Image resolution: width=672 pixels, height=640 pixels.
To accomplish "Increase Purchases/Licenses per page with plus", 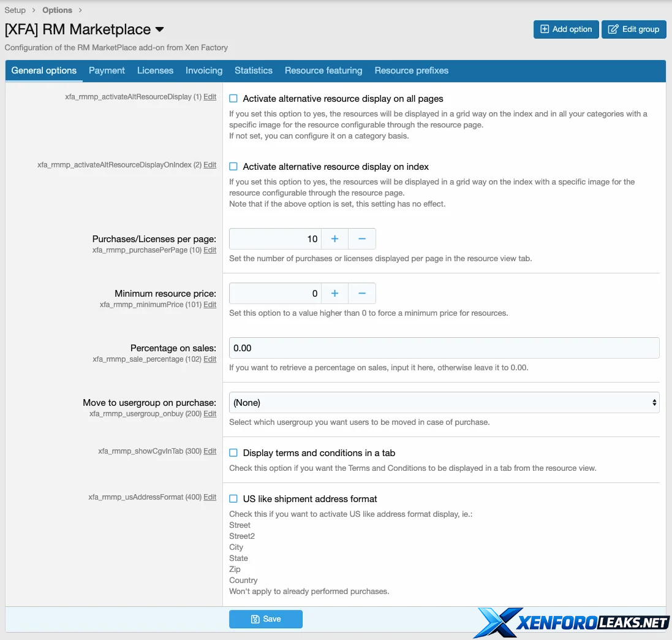I will [334, 238].
